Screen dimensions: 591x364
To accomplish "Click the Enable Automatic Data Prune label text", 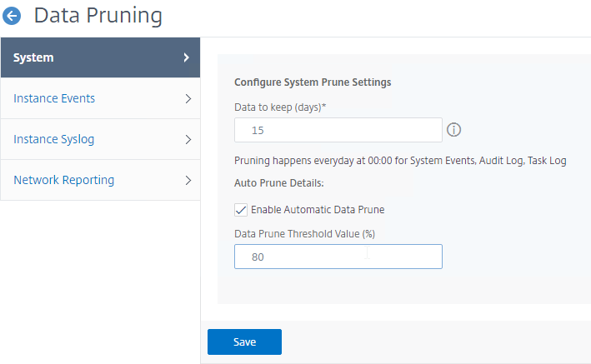I will click(x=318, y=210).
